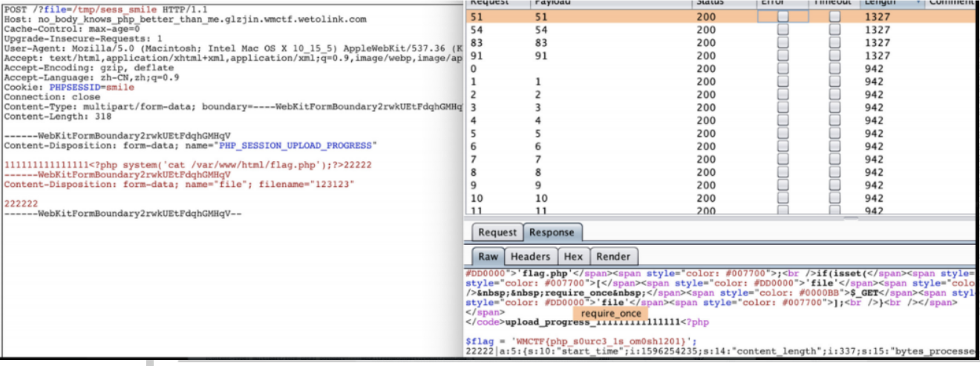980x366 pixels.
Task: Toggle the Error checkbox in request 10 row
Action: point(783,198)
